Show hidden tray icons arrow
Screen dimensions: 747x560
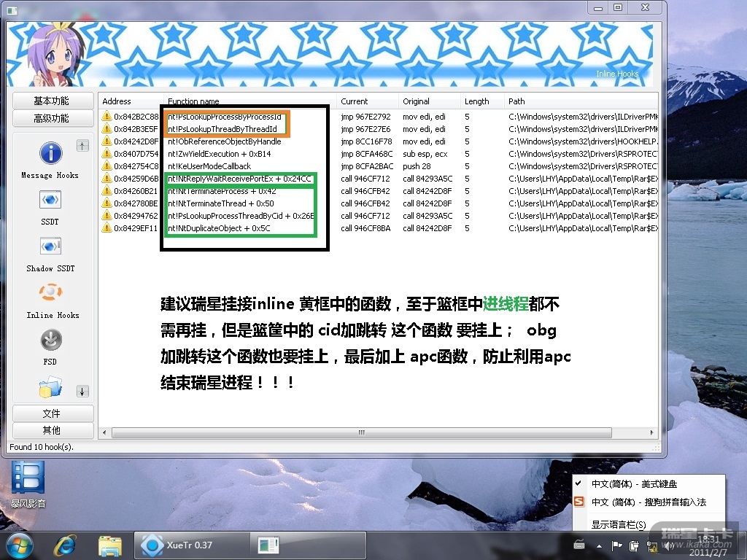599,545
